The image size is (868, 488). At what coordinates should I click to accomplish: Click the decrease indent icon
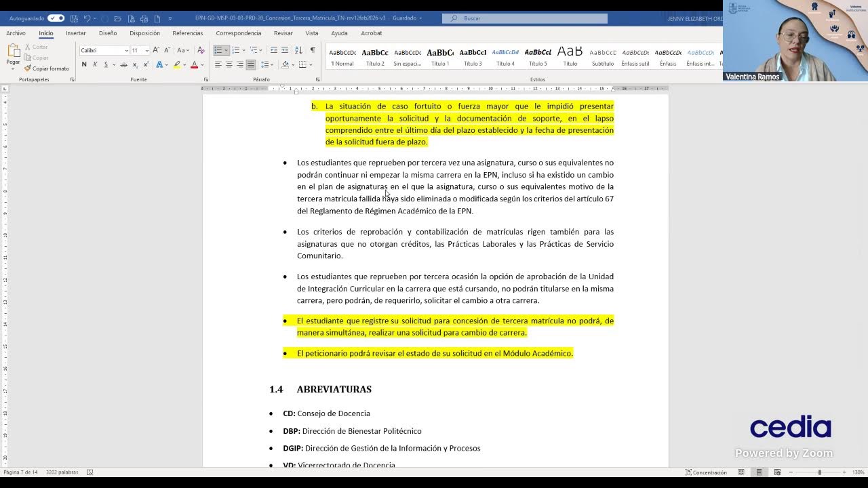point(273,50)
